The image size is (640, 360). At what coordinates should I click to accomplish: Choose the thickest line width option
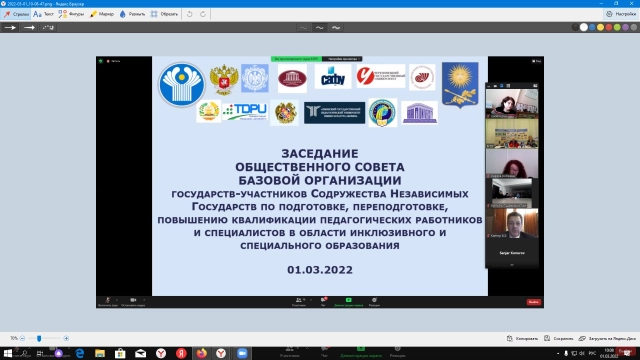336,27
